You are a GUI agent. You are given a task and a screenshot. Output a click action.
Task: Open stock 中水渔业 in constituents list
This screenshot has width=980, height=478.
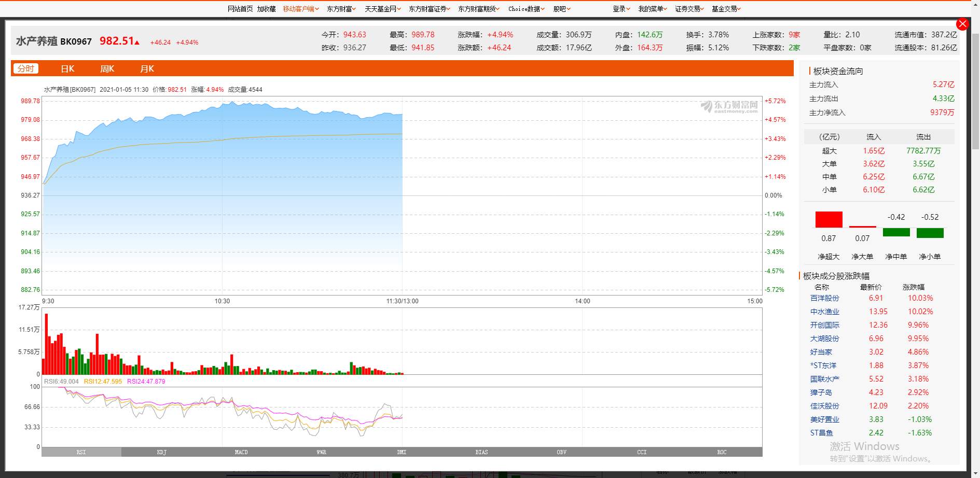click(x=824, y=312)
